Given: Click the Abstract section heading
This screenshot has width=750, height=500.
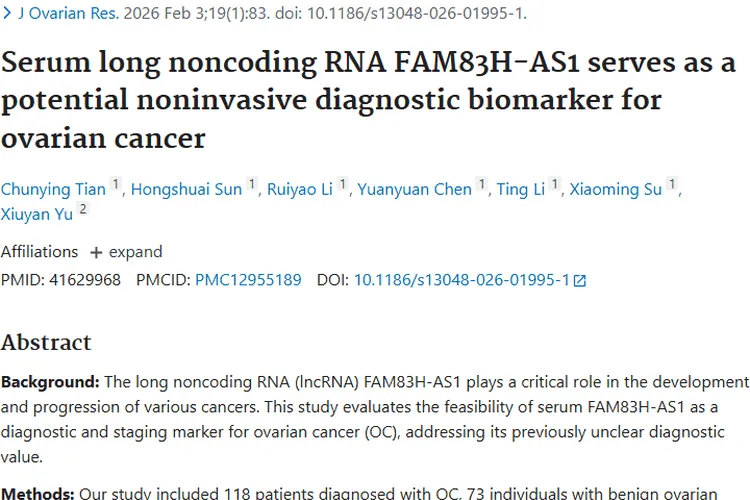Looking at the screenshot, I should (x=46, y=342).
